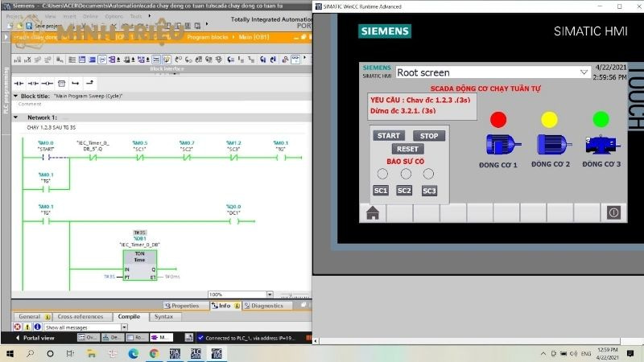Toggle the warnings filter in Compile tab
The height and width of the screenshot is (362, 644).
click(27, 327)
